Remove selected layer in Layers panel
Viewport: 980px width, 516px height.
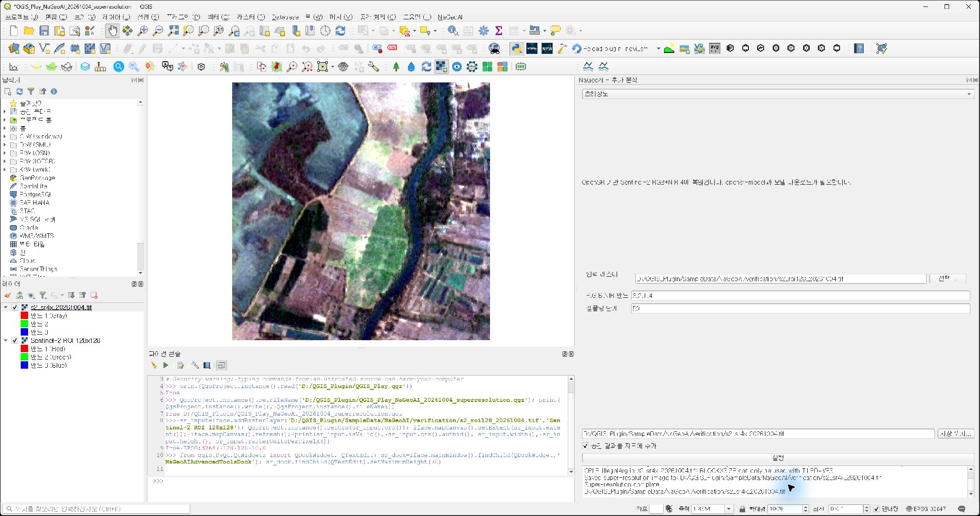pyautogui.click(x=94, y=296)
